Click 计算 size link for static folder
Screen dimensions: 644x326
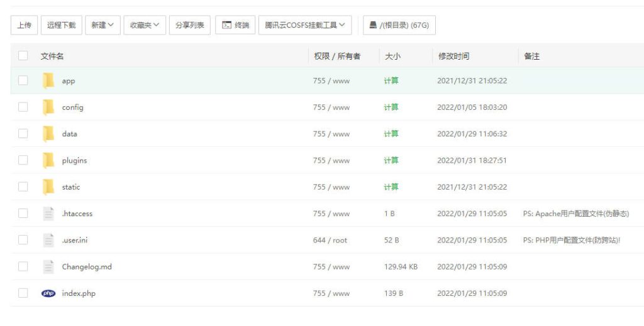[391, 187]
